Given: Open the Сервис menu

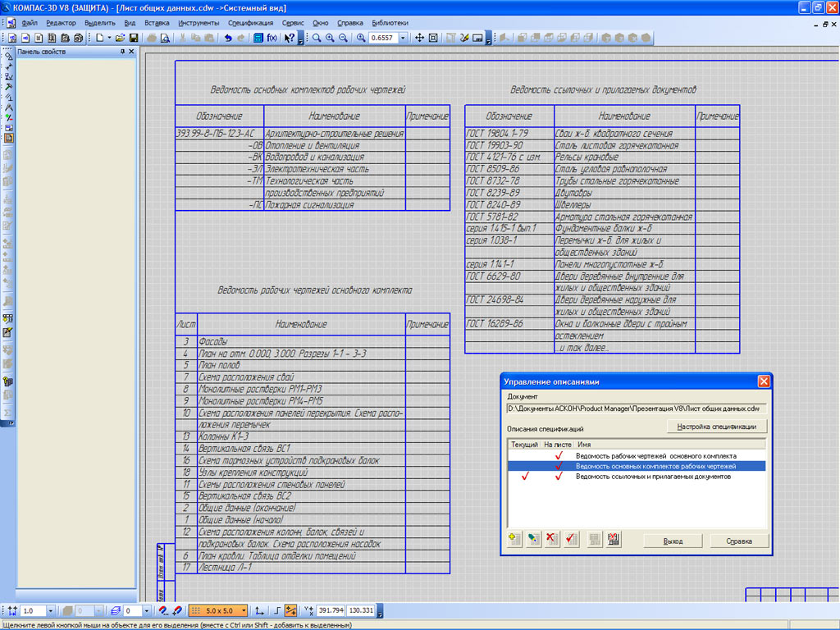Looking at the screenshot, I should pos(293,23).
